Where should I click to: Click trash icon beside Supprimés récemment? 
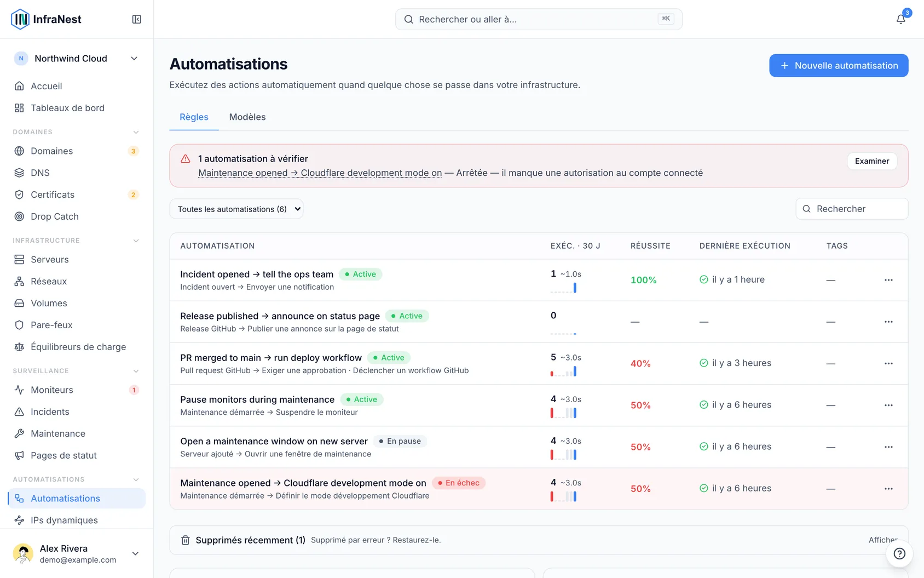click(186, 540)
